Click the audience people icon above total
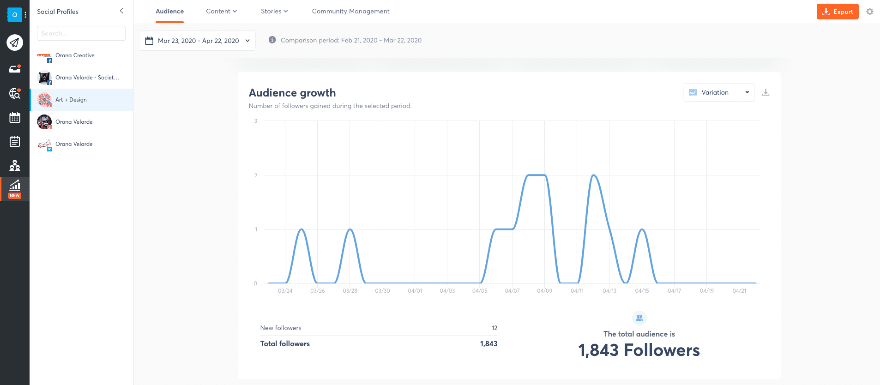Viewport: 880px width, 385px height. (x=639, y=318)
